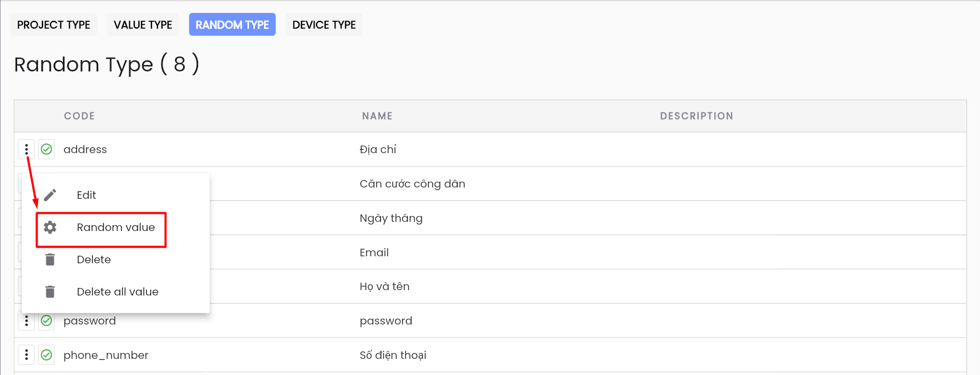Click the name cell 'Địa chỉ'
This screenshot has width=980, height=375.
[x=378, y=149]
